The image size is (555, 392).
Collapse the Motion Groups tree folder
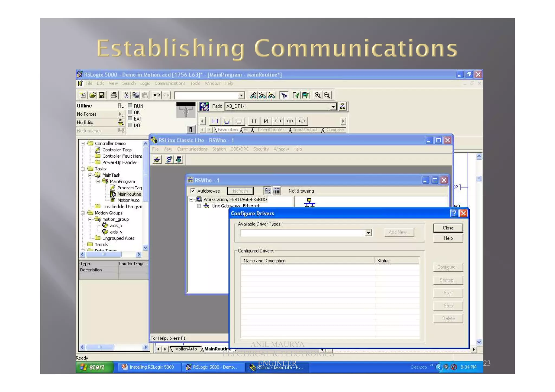pyautogui.click(x=83, y=213)
